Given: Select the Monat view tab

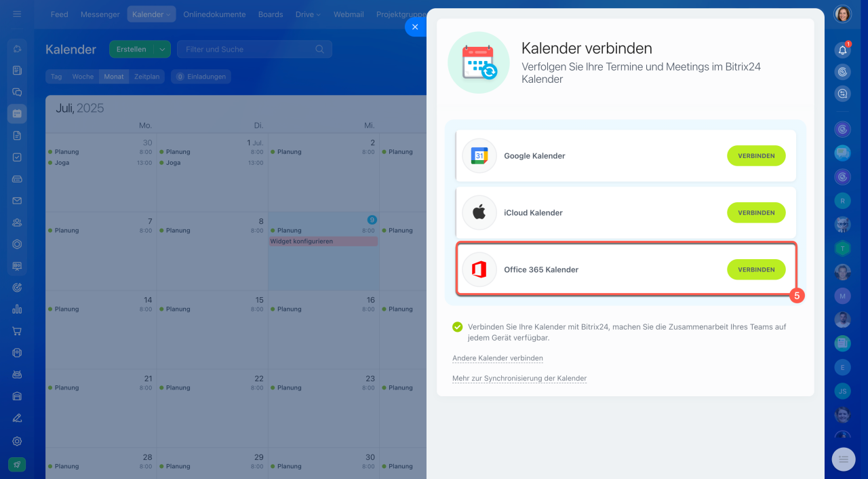Looking at the screenshot, I should pos(114,77).
